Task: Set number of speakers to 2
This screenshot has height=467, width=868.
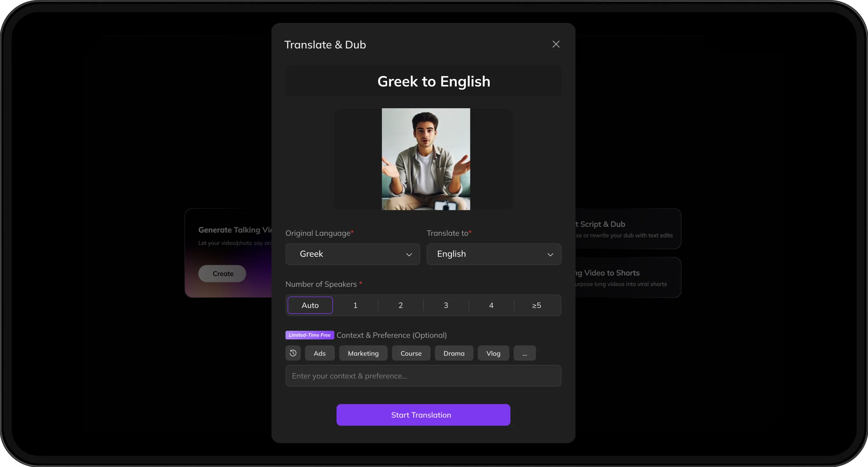Action: pos(400,305)
